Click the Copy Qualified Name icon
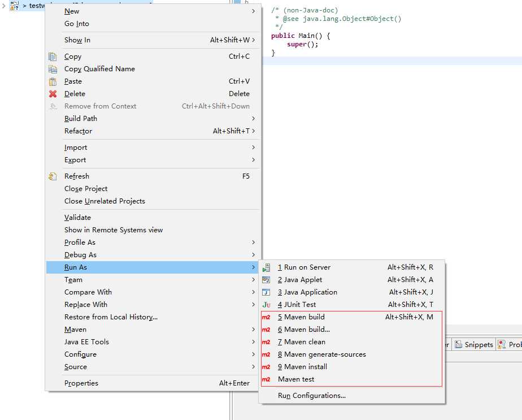The height and width of the screenshot is (420, 522). (x=53, y=69)
